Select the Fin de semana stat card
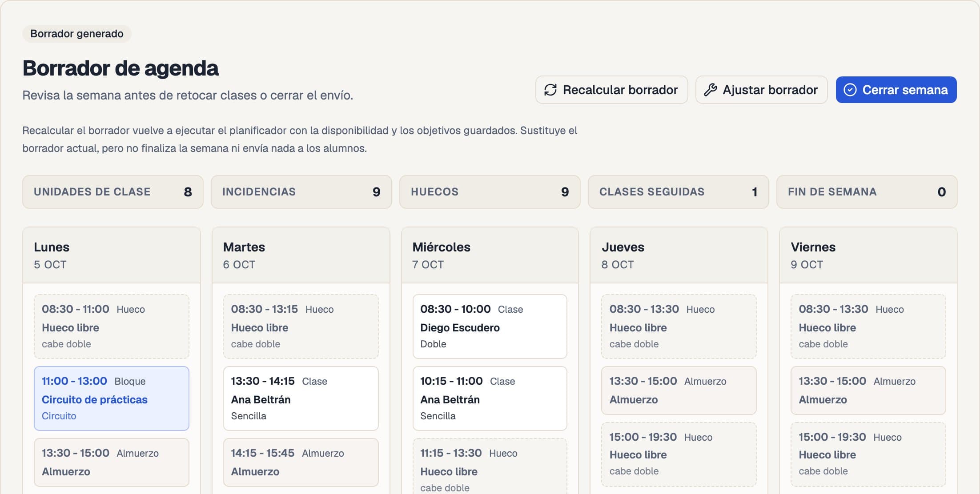 pos(867,192)
